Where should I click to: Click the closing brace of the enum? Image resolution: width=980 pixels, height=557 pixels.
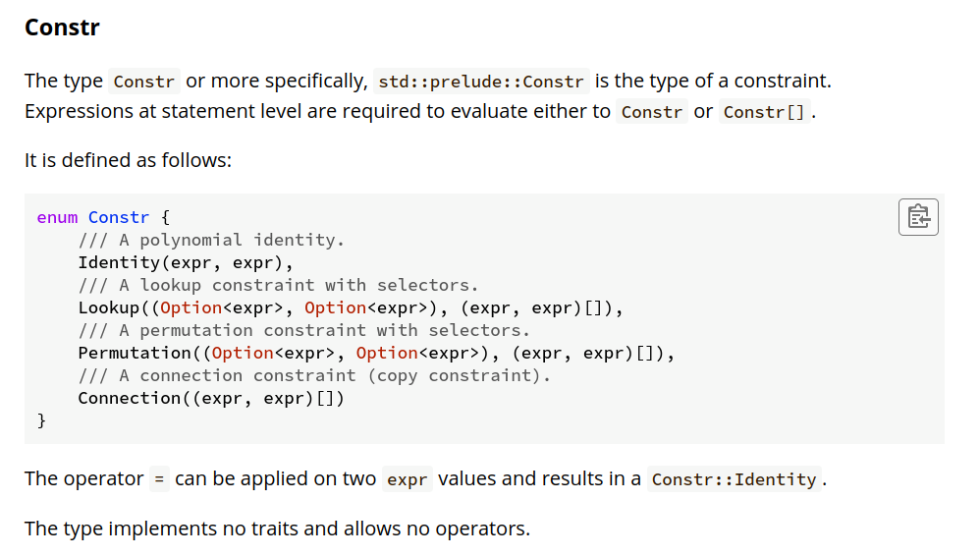pos(41,420)
